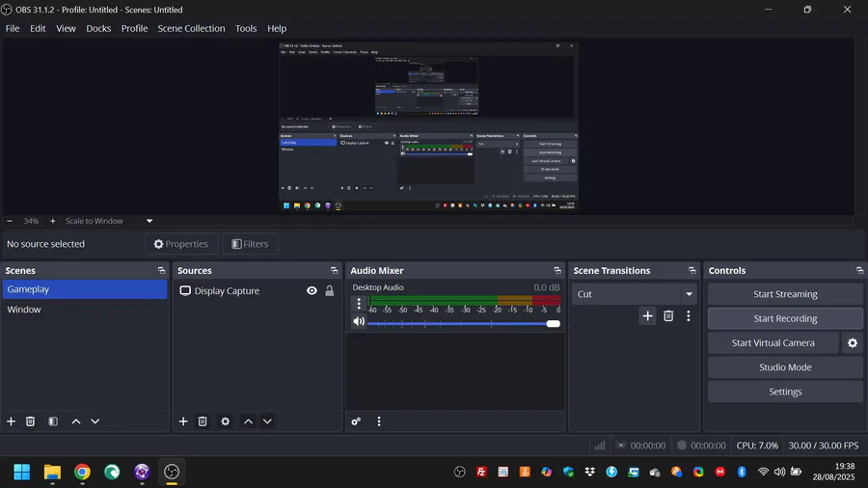Adjust Desktop Audio volume slider
Viewport: 868px width, 488px height.
464,324
